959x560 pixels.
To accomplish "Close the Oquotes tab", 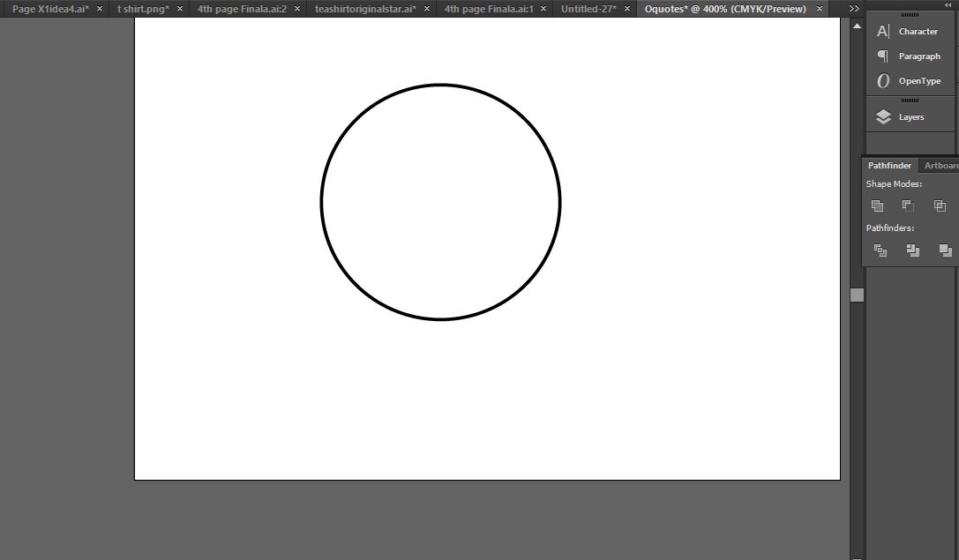I will [x=820, y=9].
